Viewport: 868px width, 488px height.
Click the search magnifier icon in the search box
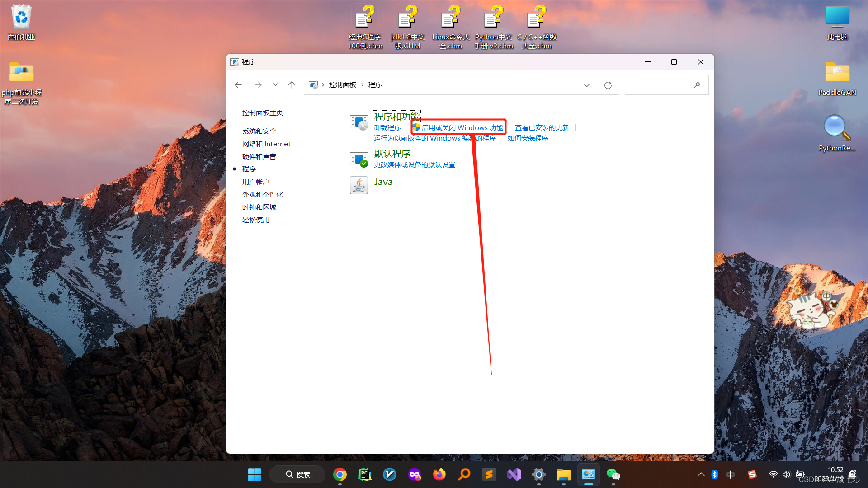click(x=697, y=85)
